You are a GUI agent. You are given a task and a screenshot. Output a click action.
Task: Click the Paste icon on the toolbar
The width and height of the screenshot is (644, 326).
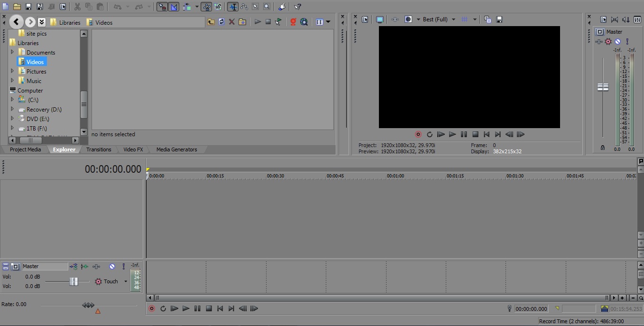coord(100,7)
